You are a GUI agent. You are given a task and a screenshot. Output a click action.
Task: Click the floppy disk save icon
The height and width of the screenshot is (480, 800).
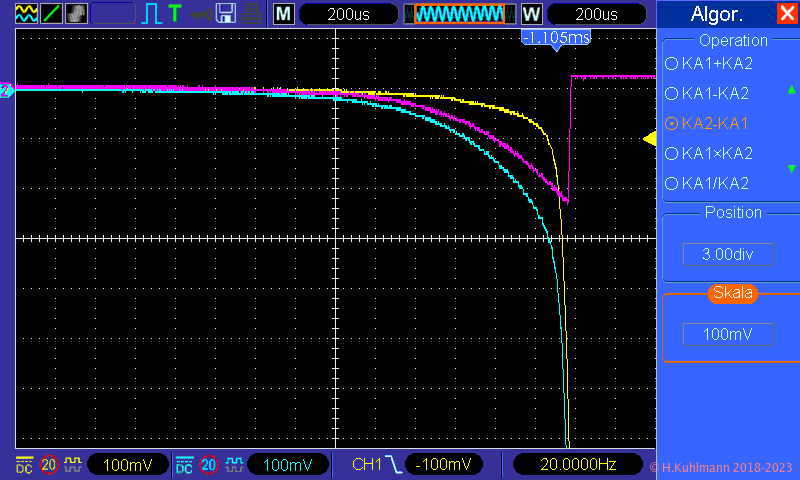click(227, 14)
